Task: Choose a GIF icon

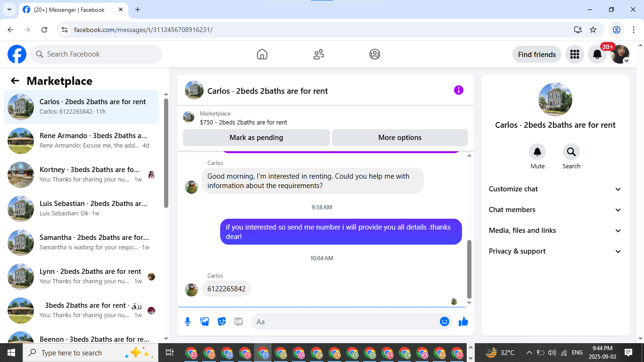Action: 239,321
